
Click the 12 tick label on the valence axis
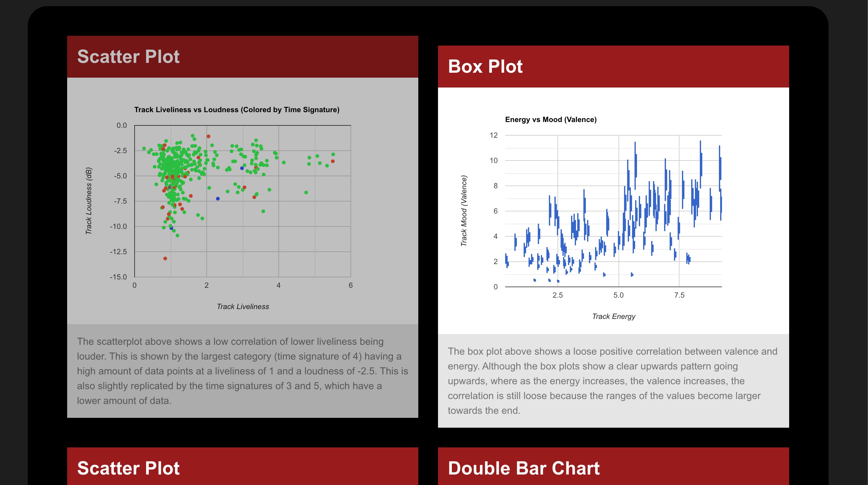pyautogui.click(x=493, y=136)
